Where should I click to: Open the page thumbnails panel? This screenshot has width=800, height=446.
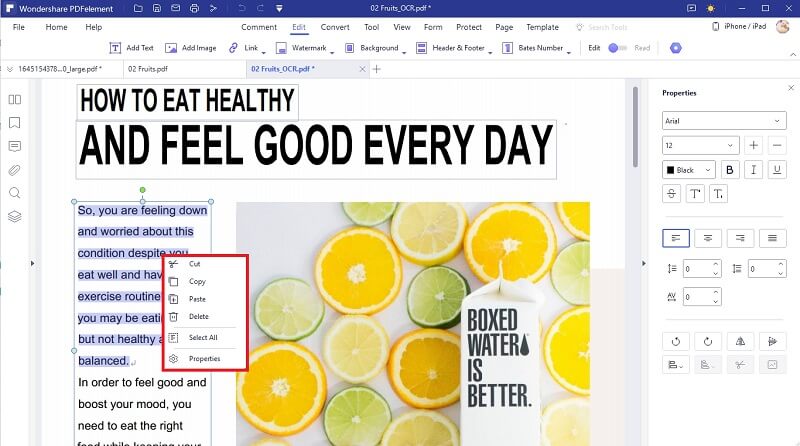(x=15, y=100)
